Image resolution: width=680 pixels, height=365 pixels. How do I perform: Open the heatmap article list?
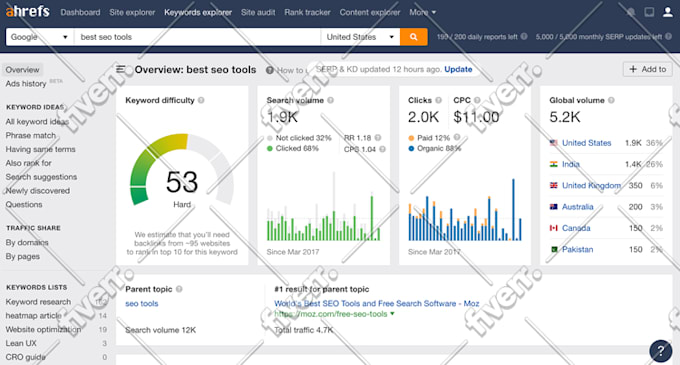point(33,316)
